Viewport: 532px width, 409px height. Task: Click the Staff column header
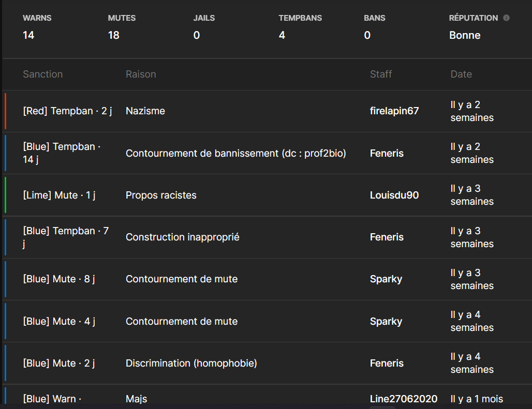click(381, 74)
